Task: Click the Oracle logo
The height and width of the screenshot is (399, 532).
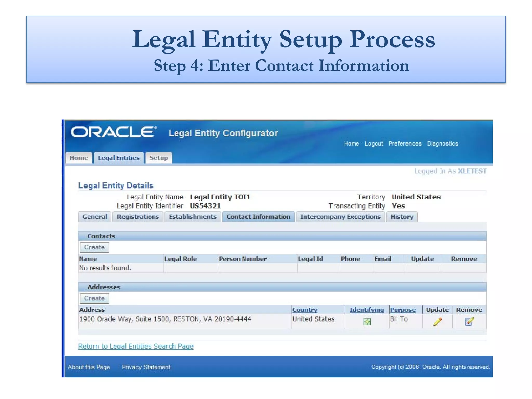Action: point(114,132)
